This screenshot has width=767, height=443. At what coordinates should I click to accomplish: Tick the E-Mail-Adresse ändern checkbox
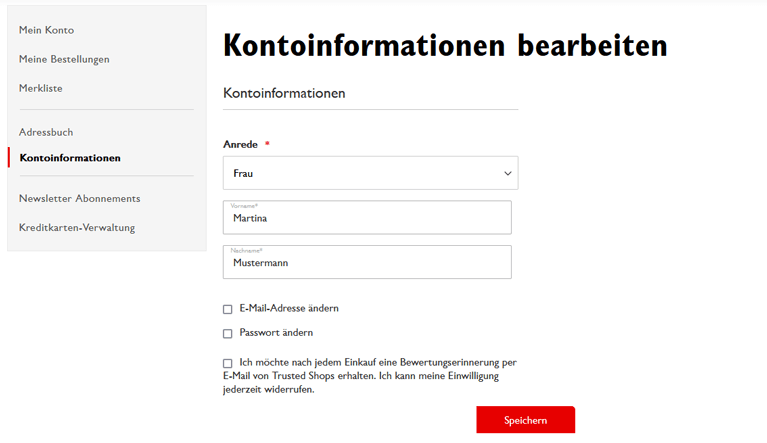pos(228,309)
